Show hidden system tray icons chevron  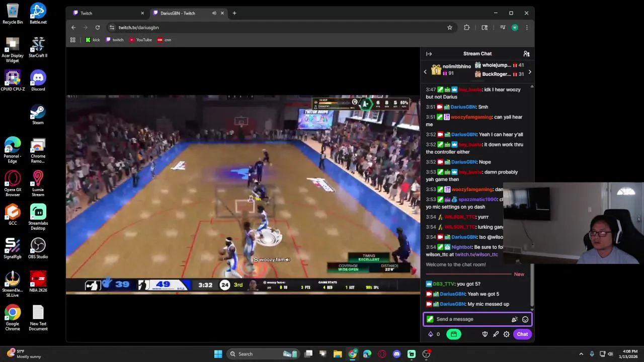[x=581, y=354]
